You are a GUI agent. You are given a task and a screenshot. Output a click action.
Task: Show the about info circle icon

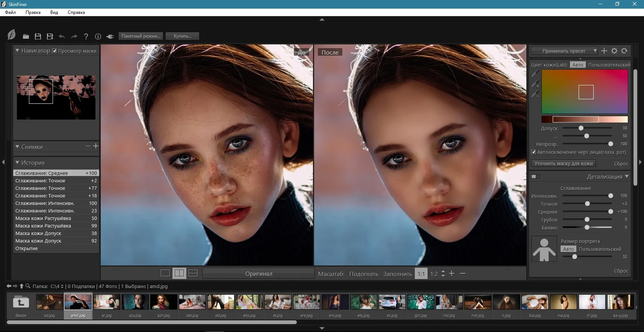98,36
